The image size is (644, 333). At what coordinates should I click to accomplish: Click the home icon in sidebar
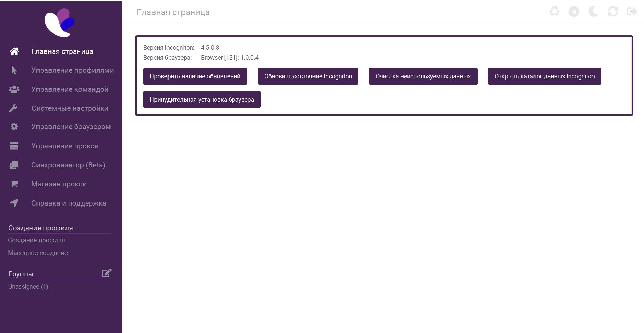point(14,51)
